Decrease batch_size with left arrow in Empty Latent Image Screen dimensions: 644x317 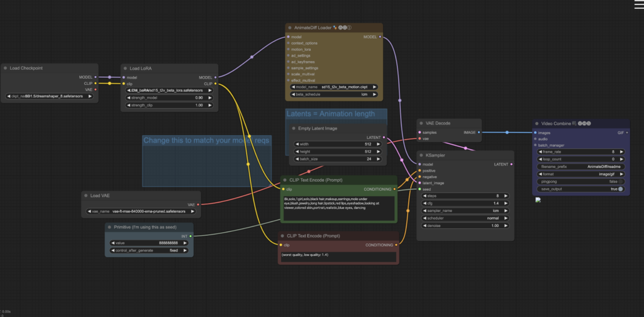click(294, 159)
